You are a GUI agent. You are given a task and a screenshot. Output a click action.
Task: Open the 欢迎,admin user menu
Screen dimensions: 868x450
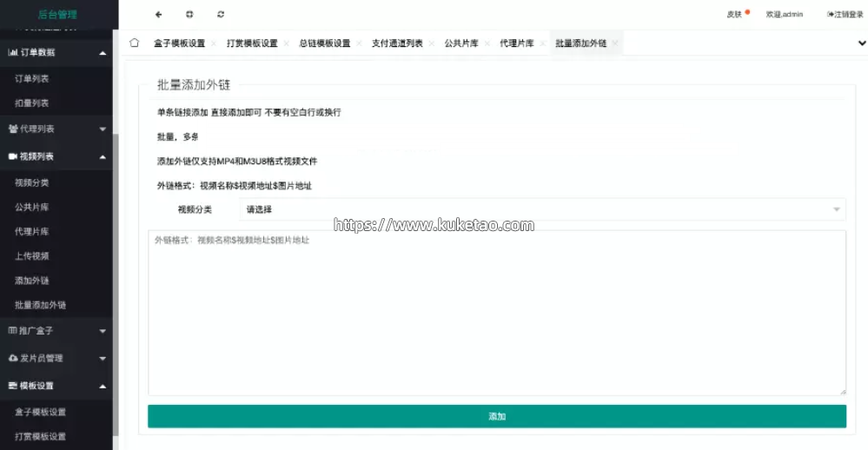[784, 15]
